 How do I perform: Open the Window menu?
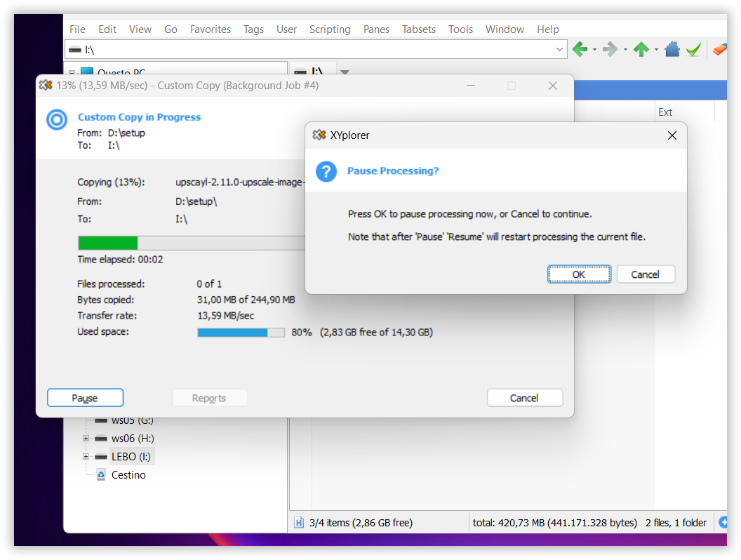(505, 29)
